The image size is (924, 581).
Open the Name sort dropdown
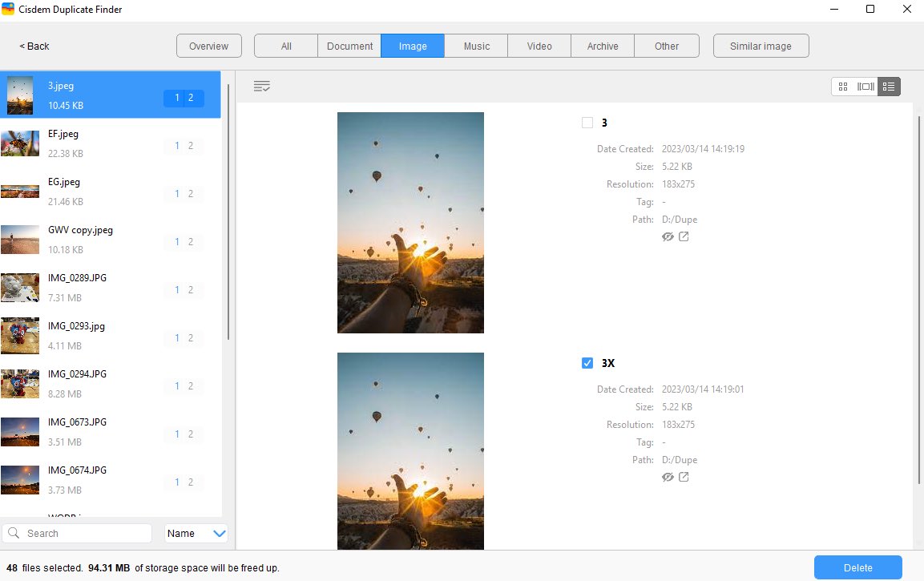point(196,533)
